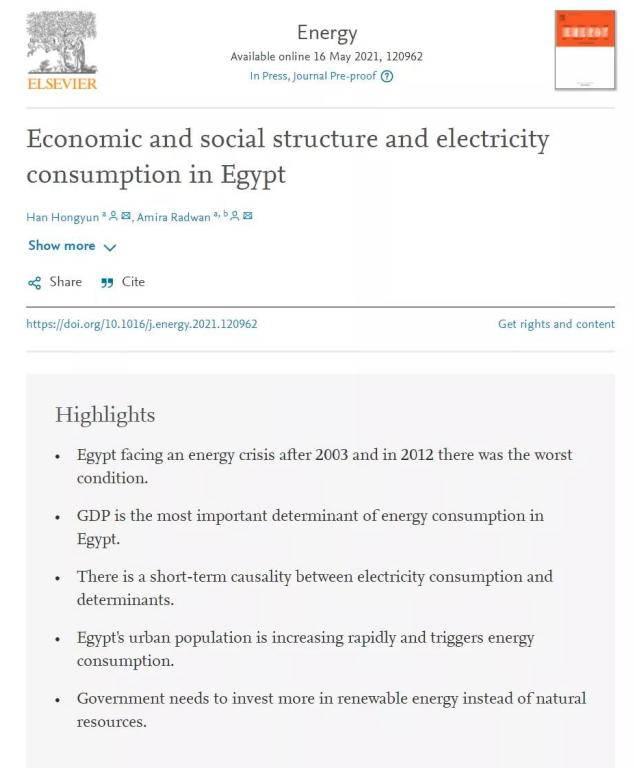Click the In Press, Journal Pre-proof link

313,76
